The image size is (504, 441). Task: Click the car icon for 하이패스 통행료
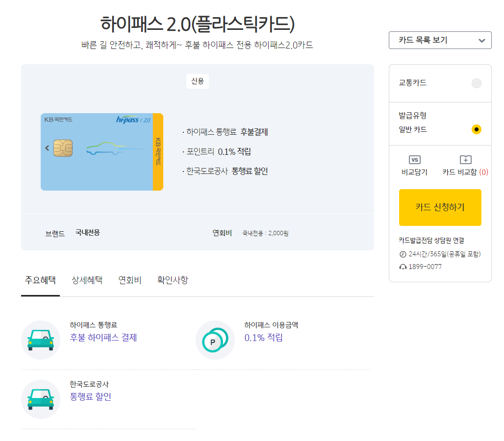[x=41, y=340]
